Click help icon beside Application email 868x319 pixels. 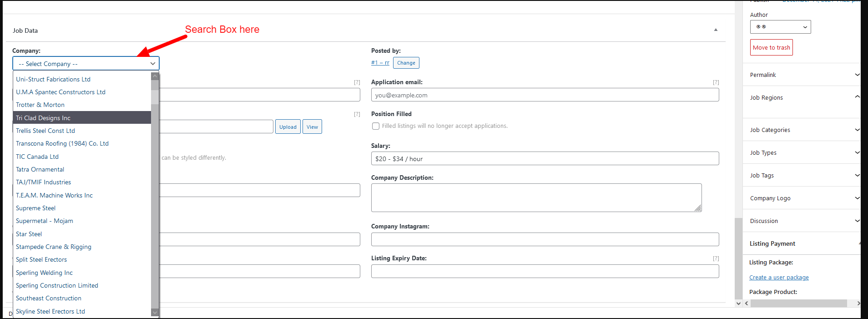[x=716, y=82]
